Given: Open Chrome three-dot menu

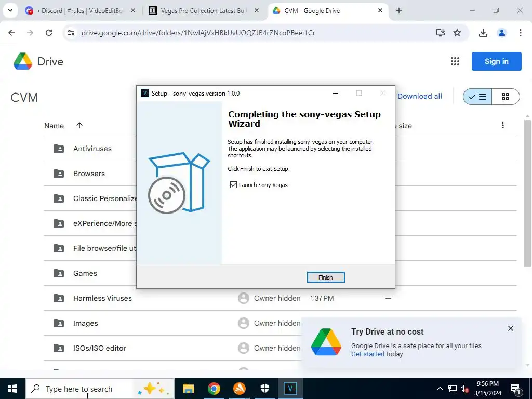Looking at the screenshot, I should pyautogui.click(x=521, y=33).
